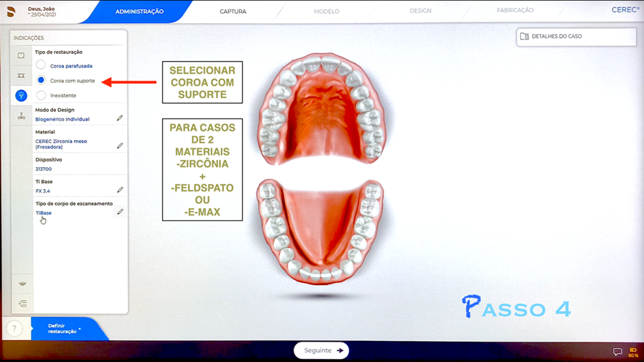
Task: Choose the Inexistente radio option
Action: click(41, 95)
